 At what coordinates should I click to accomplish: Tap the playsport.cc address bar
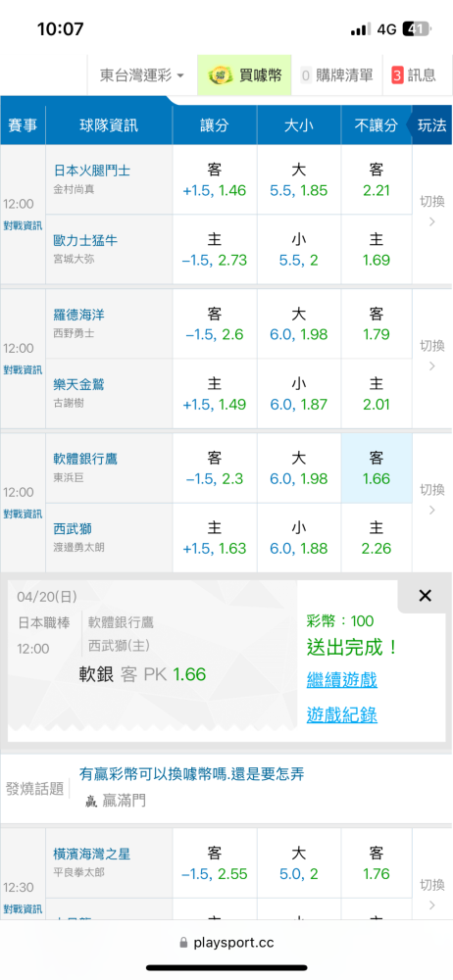point(226,943)
